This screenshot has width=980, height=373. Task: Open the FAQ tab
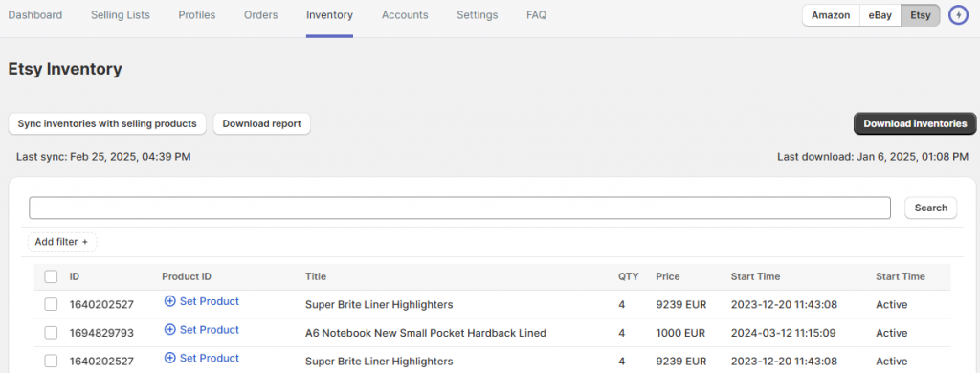(x=536, y=15)
